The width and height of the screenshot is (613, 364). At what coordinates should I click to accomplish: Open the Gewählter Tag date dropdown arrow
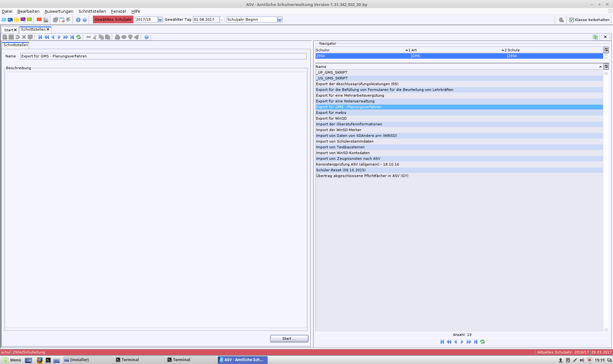[222, 19]
